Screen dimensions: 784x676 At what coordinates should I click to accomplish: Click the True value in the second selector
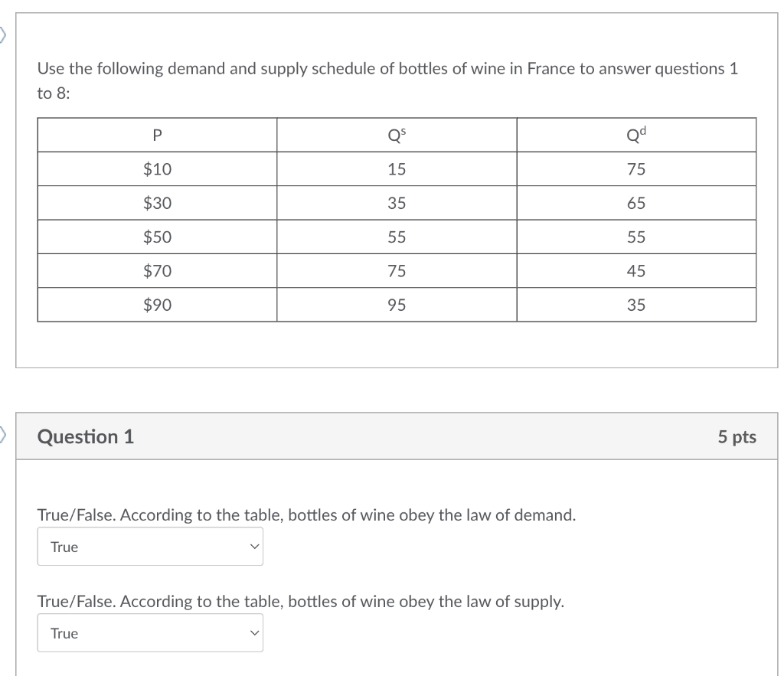pos(63,633)
